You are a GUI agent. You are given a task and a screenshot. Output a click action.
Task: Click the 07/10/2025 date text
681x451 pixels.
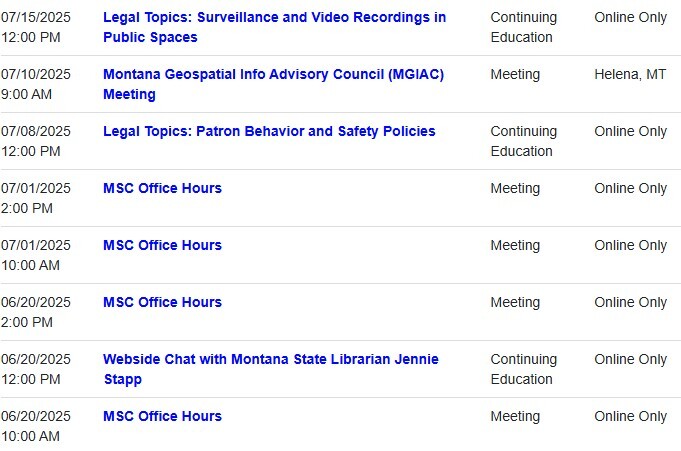pos(36,75)
